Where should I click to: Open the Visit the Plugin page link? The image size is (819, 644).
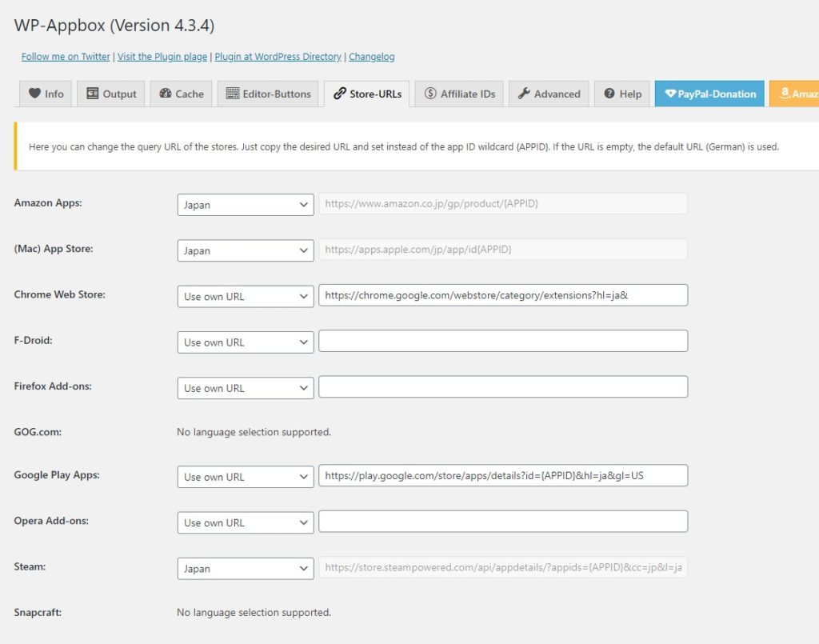(162, 57)
